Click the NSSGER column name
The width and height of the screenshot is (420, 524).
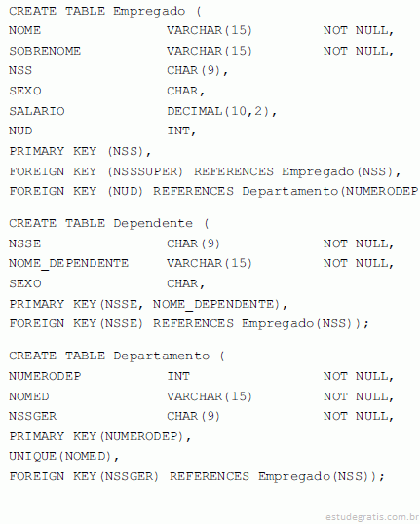(x=33, y=417)
